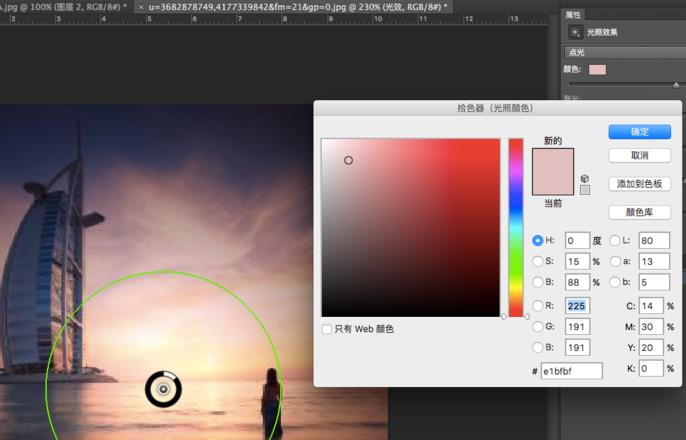Image resolution: width=686 pixels, height=440 pixels.
Task: Click the 取消 cancel button
Action: 639,156
